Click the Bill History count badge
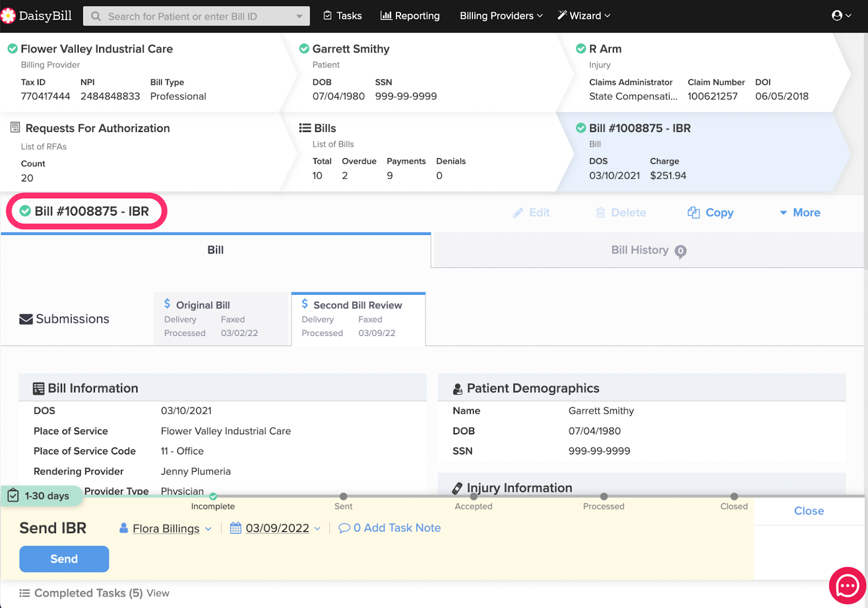 [680, 251]
